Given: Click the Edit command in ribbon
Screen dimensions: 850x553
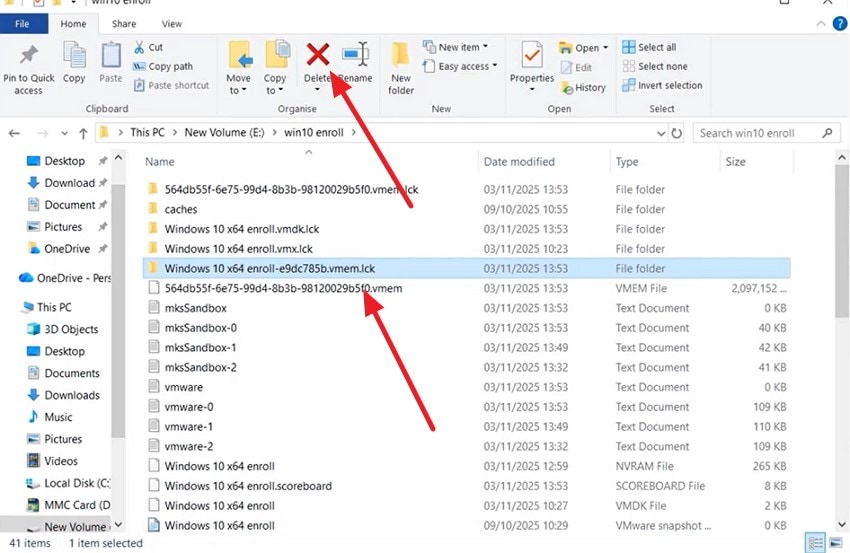Looking at the screenshot, I should click(x=576, y=67).
